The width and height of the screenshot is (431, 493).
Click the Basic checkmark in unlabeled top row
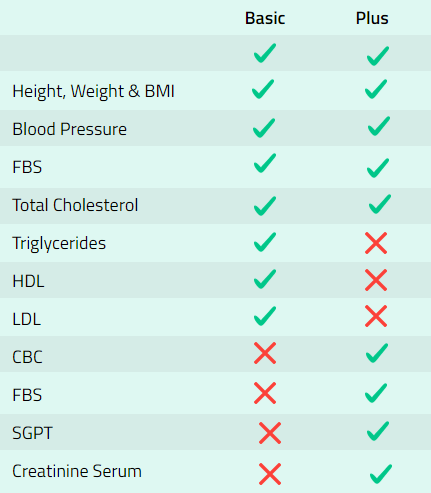point(265,53)
